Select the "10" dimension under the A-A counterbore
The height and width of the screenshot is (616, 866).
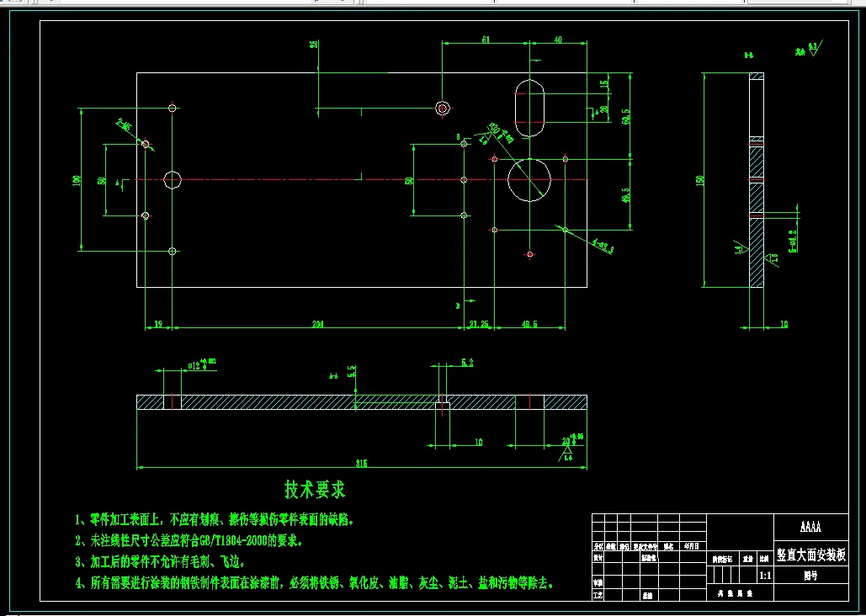[x=478, y=442]
